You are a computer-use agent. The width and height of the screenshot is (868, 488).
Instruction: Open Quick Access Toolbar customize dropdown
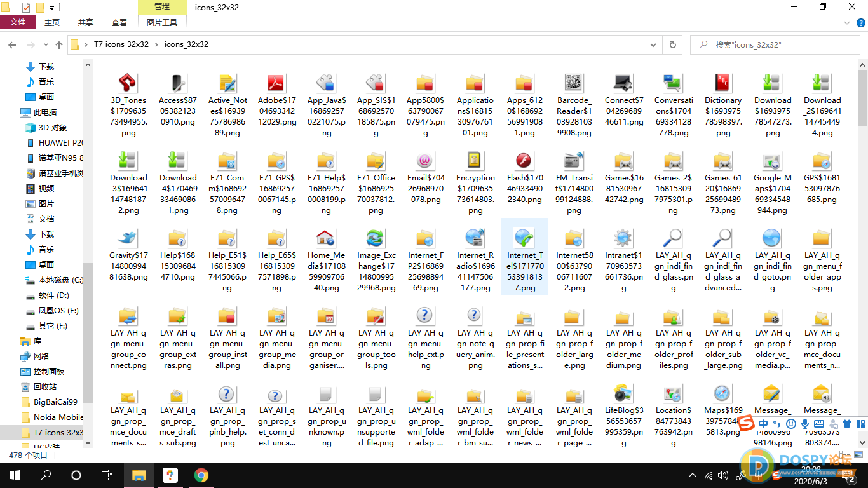click(x=52, y=8)
